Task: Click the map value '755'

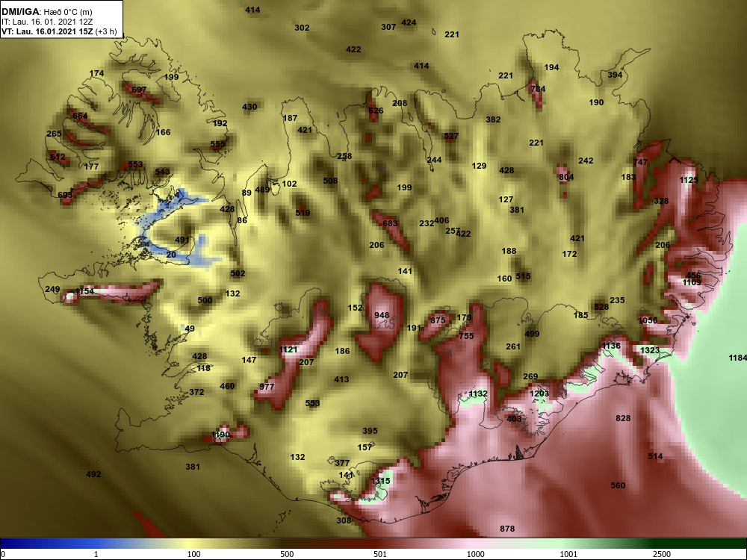Action: point(466,336)
